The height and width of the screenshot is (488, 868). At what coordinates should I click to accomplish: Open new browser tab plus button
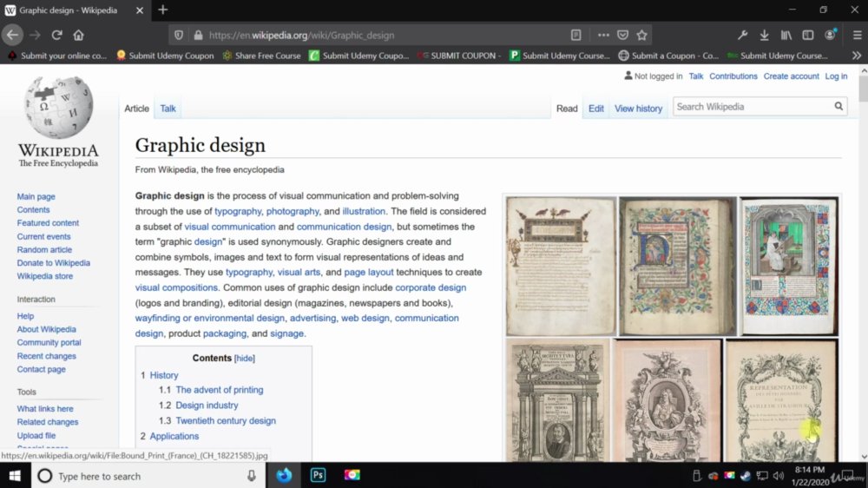tap(163, 10)
